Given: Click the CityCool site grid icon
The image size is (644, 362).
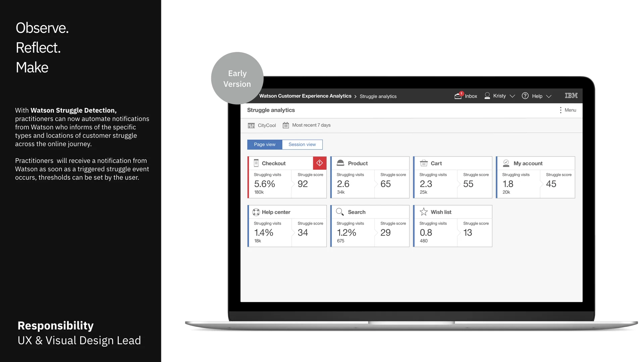Looking at the screenshot, I should 251,125.
